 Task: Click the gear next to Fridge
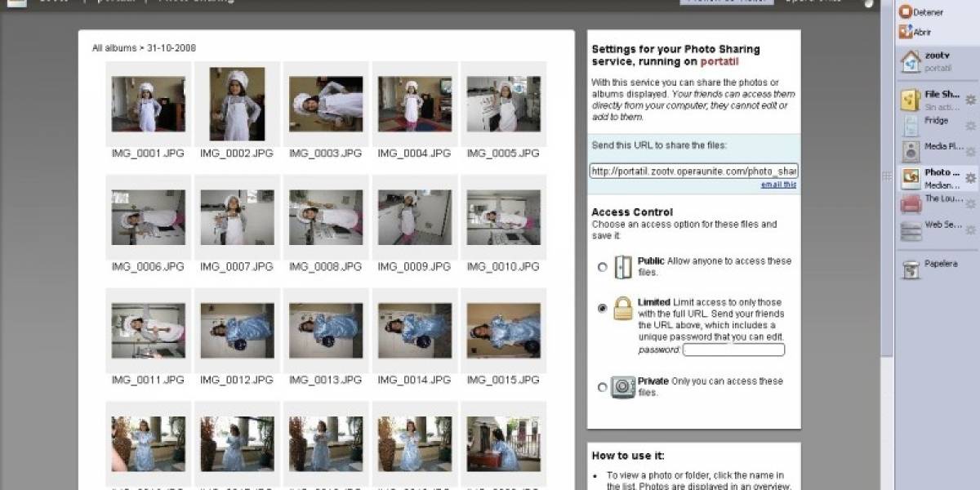click(x=970, y=126)
